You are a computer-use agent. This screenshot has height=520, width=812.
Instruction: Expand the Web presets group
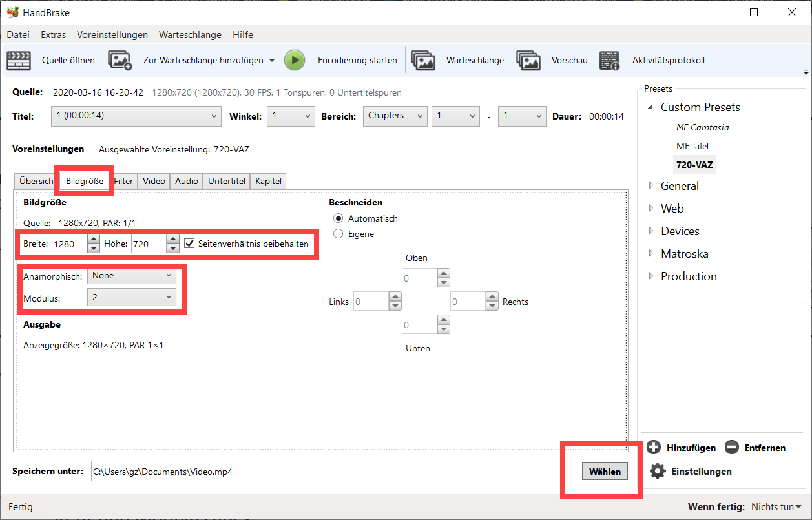point(651,209)
